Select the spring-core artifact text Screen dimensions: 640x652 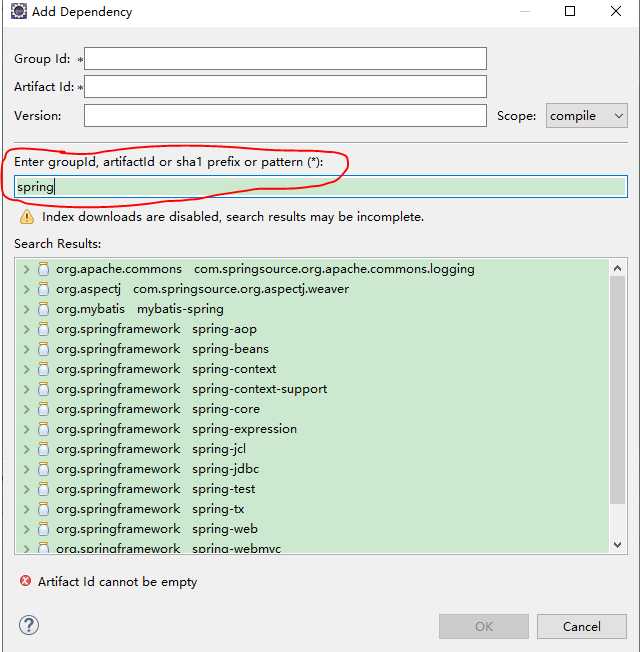[x=226, y=409]
